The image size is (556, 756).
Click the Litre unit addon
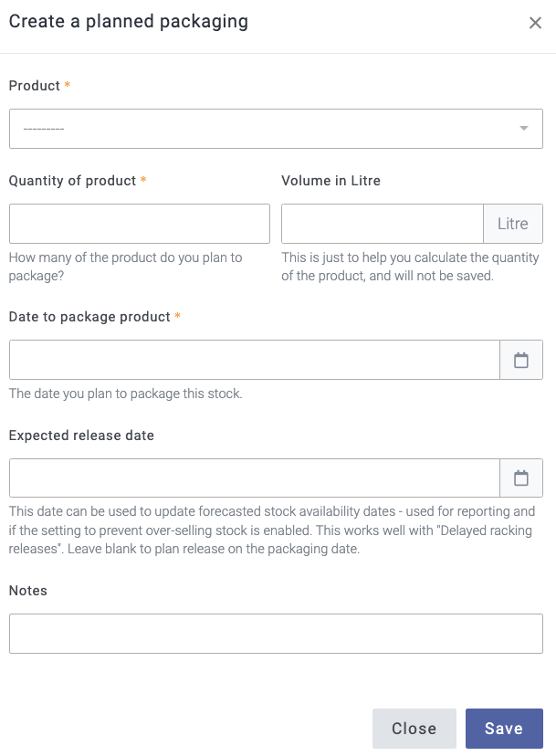click(513, 224)
